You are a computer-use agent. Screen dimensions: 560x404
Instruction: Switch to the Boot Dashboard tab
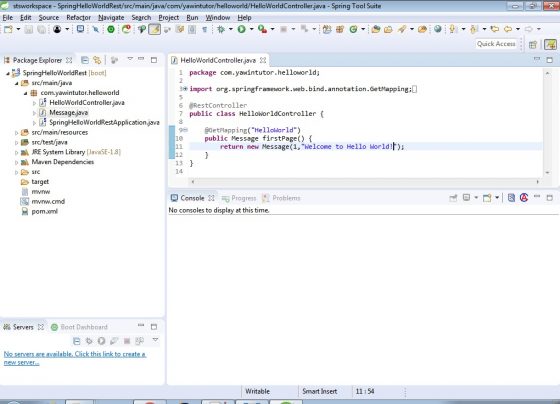[x=79, y=327]
